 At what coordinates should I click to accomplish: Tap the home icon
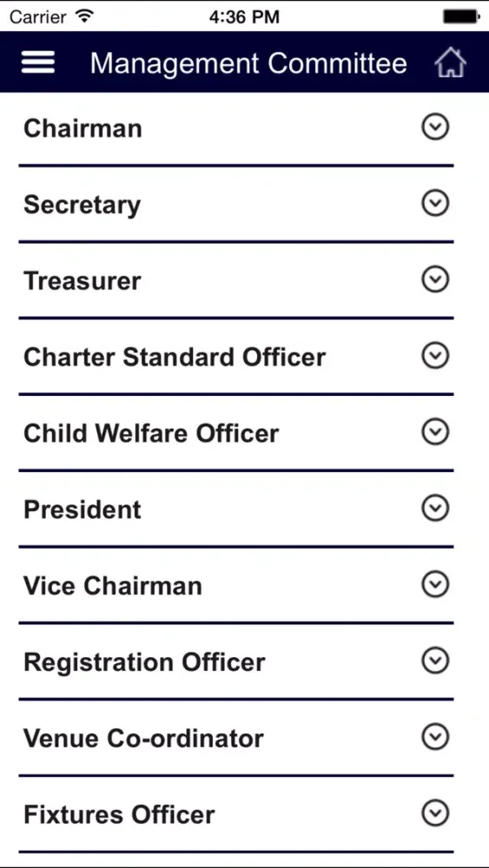point(450,62)
